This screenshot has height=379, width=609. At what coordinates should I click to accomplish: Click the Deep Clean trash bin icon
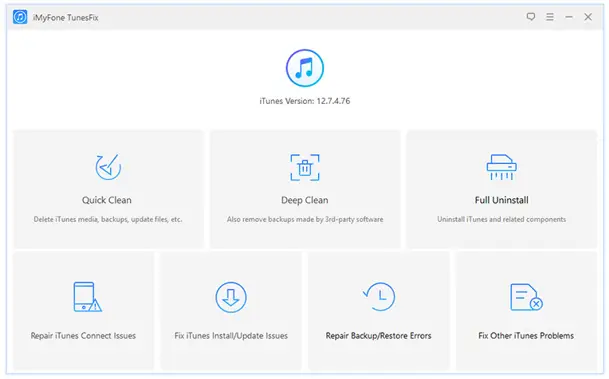(305, 167)
